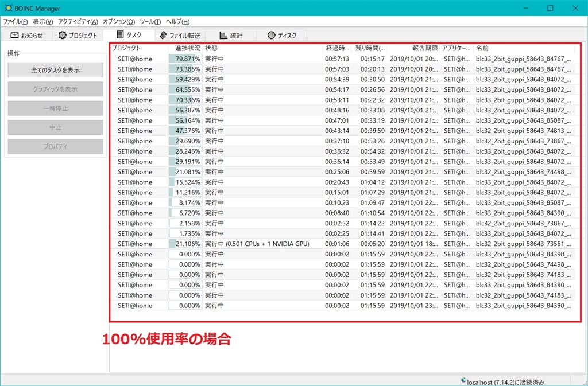This screenshot has width=588, height=386.
Task: Click the 2.158% progress value
Action: tap(189, 223)
